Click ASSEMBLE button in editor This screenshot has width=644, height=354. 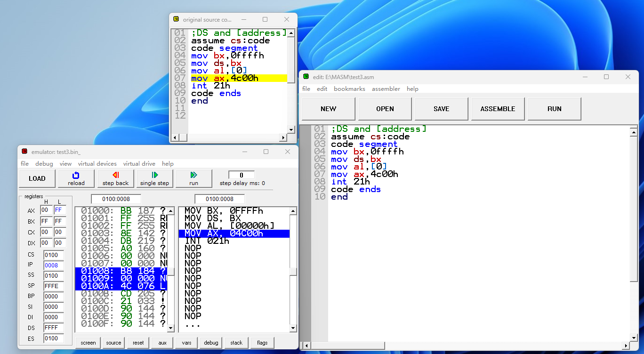pos(498,109)
